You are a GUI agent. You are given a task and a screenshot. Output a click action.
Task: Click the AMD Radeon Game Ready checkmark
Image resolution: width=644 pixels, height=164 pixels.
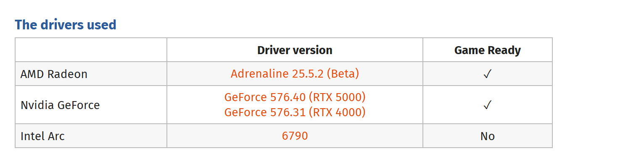[487, 74]
